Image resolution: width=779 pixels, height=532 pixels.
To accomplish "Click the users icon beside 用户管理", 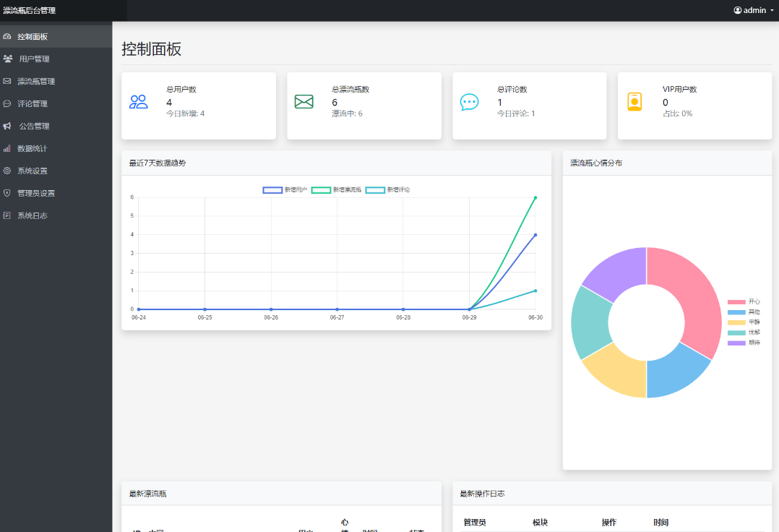I will point(7,59).
